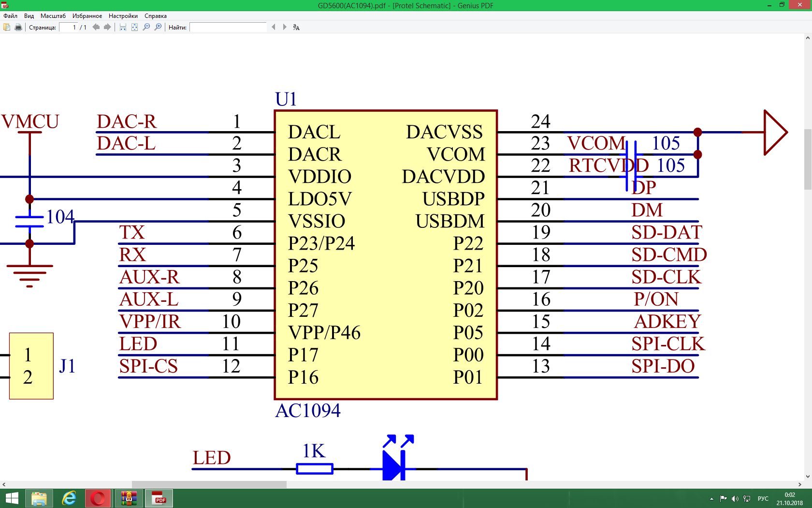Click the 104 capacitor value label

tap(60, 217)
